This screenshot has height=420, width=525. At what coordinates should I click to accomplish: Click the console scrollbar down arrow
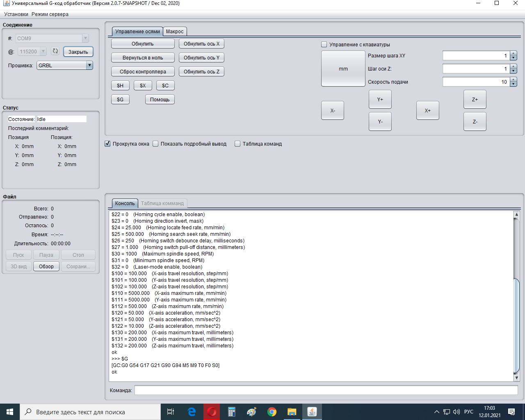point(517,378)
